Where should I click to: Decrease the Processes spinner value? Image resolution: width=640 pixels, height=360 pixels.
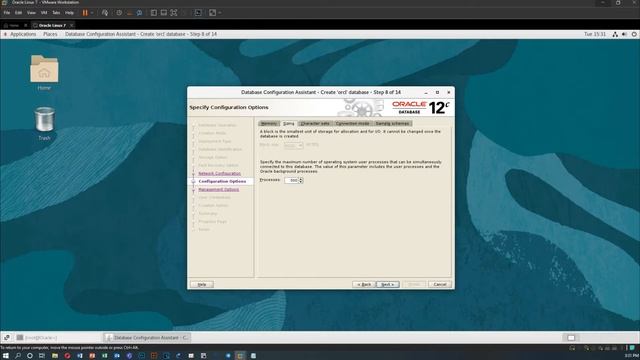pyautogui.click(x=301, y=182)
